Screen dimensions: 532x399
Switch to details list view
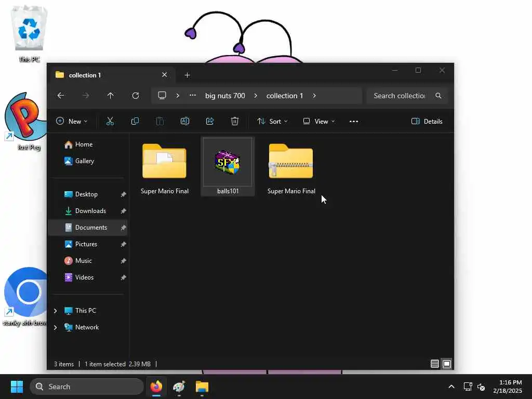pyautogui.click(x=435, y=364)
